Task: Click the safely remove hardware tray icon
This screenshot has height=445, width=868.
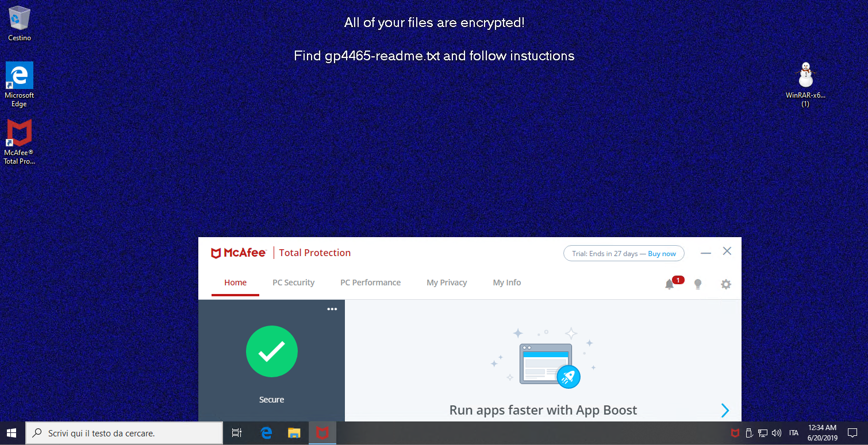Action: point(749,433)
